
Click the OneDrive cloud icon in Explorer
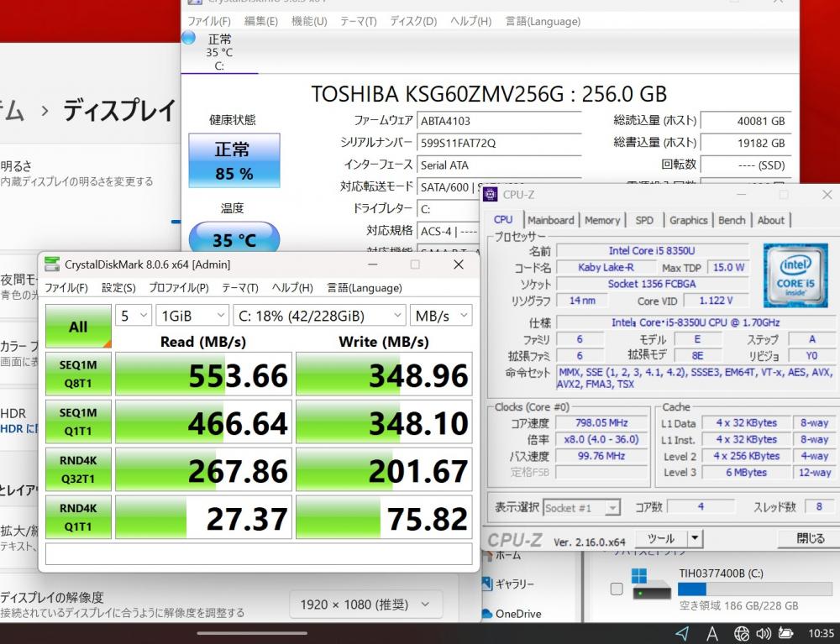486,614
